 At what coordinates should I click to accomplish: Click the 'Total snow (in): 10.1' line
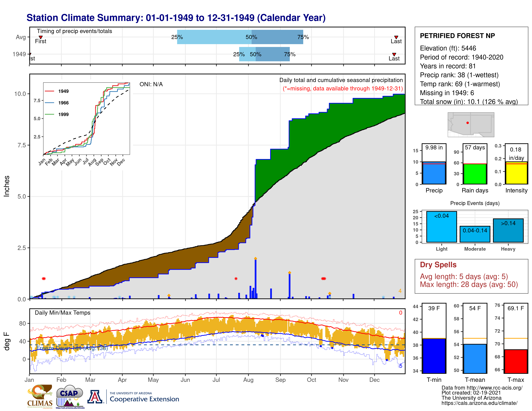(x=469, y=102)
